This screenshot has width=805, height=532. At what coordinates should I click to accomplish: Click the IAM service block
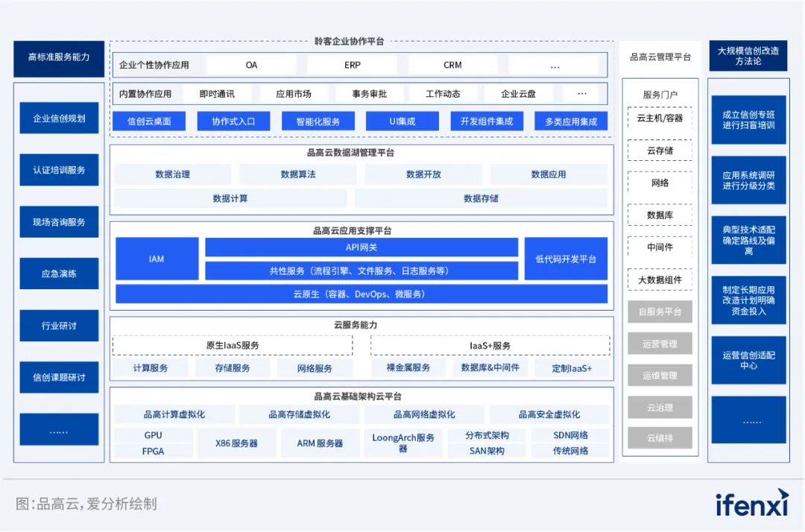tap(157, 258)
